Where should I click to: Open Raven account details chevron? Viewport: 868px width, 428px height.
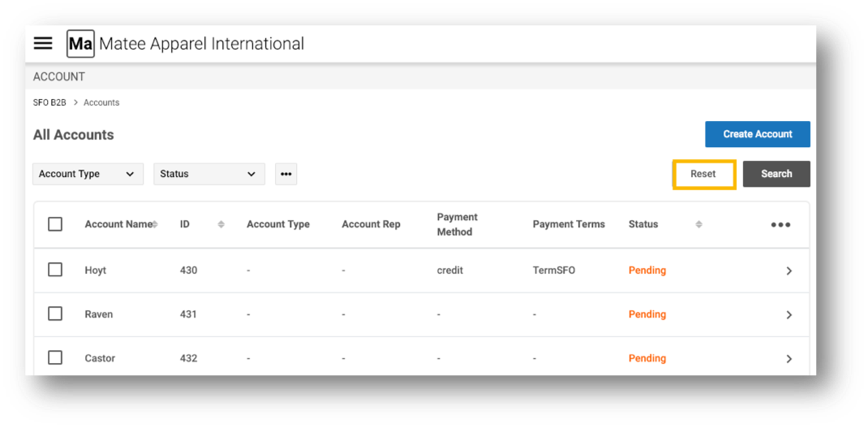(x=789, y=314)
